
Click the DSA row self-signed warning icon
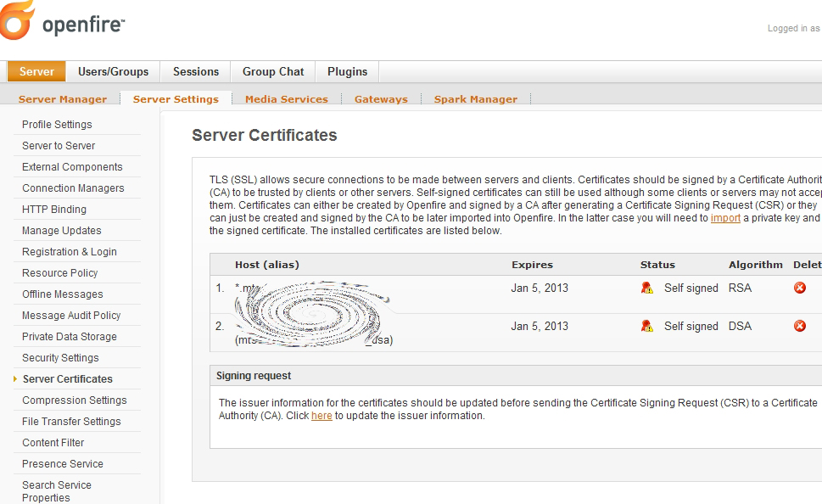(647, 326)
